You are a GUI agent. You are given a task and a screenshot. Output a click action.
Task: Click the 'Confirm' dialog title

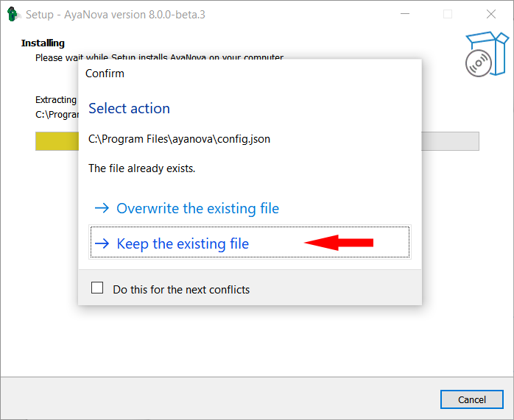pos(105,74)
